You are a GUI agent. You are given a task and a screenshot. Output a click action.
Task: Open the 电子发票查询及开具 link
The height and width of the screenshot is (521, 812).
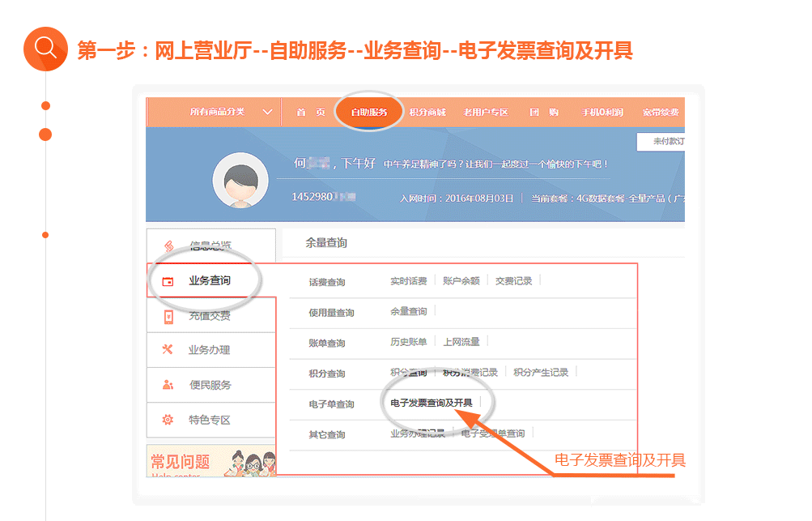[x=432, y=403]
